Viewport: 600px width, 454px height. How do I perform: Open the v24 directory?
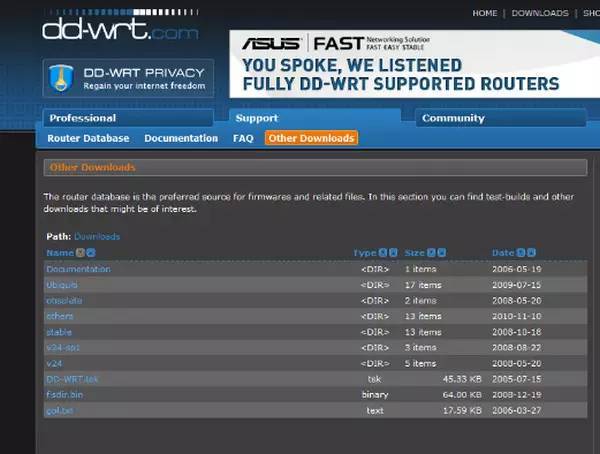pos(54,363)
